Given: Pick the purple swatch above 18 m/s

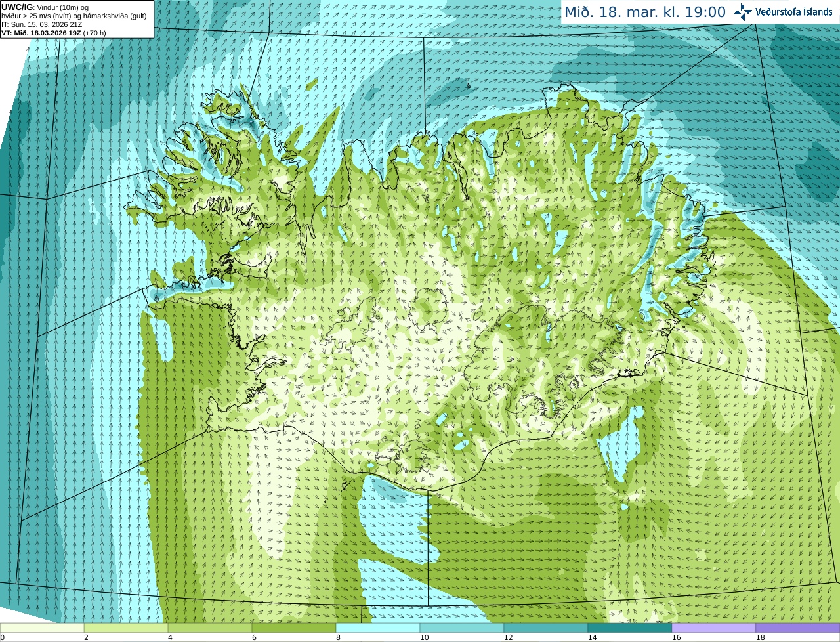Looking at the screenshot, I should click(x=798, y=628).
